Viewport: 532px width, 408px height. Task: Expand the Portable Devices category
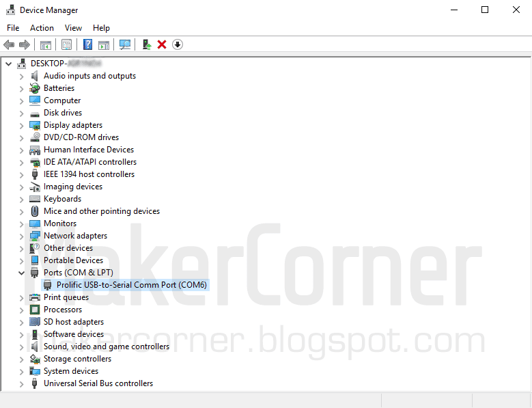21,260
